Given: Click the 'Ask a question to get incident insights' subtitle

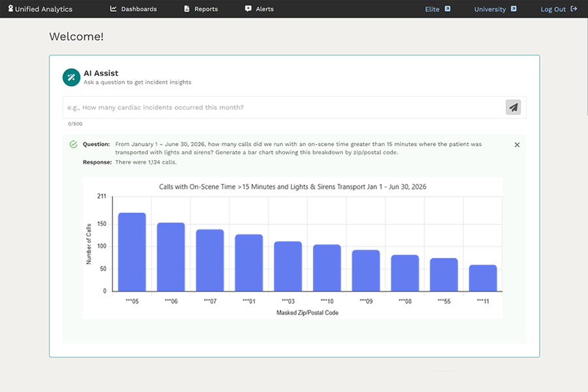Looking at the screenshot, I should pyautogui.click(x=137, y=82).
